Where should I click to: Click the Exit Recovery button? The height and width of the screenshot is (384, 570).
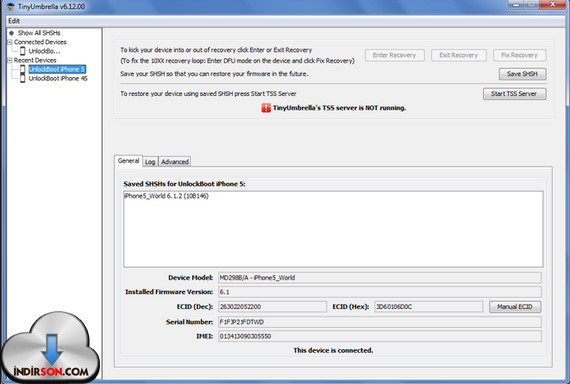coord(458,55)
